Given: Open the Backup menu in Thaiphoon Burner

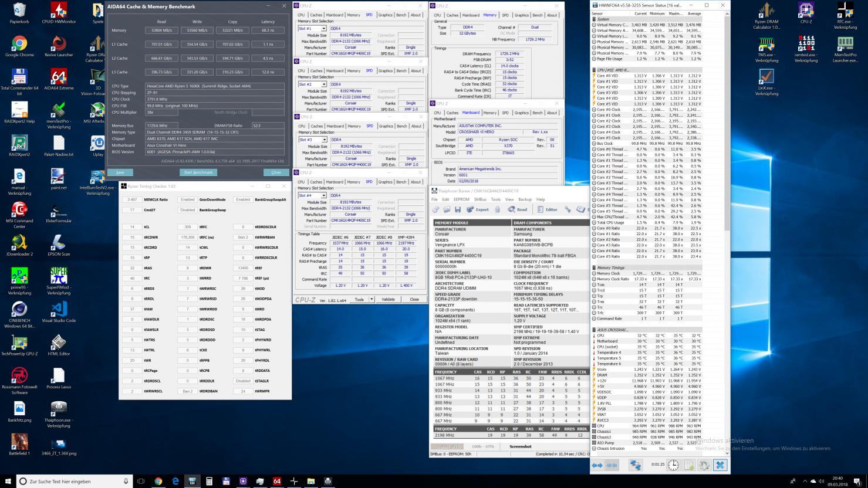Looking at the screenshot, I should pyautogui.click(x=525, y=199).
